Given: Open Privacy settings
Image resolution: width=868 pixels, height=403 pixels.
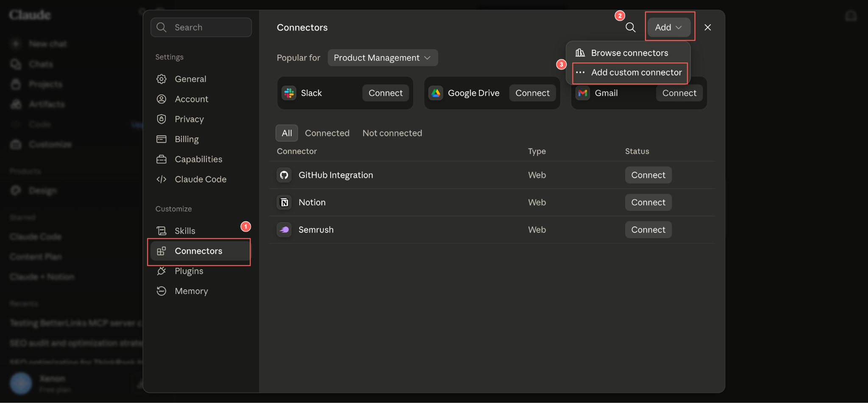Looking at the screenshot, I should (200, 119).
